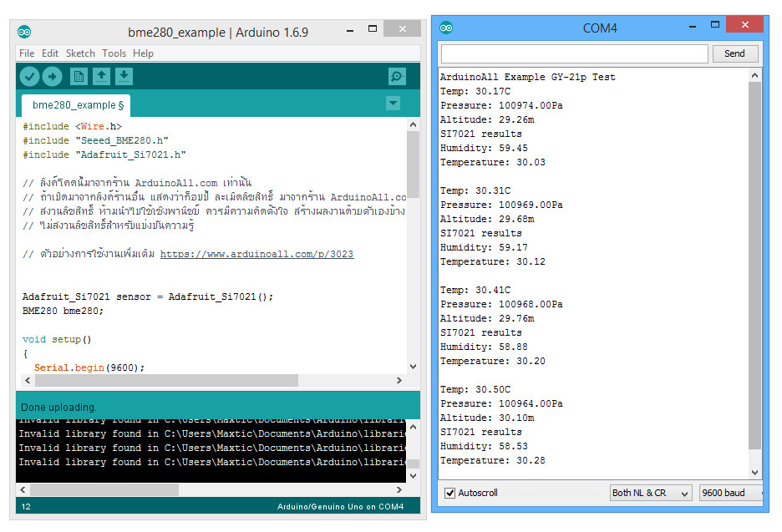Create a new sketch with New icon
Image resolution: width=782 pixels, height=532 pixels.
79,76
